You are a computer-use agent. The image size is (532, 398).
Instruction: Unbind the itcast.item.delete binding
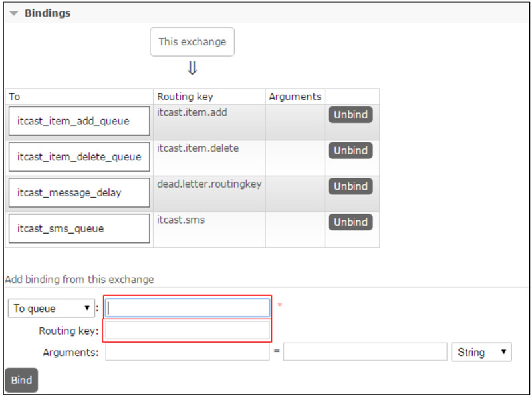click(x=350, y=150)
